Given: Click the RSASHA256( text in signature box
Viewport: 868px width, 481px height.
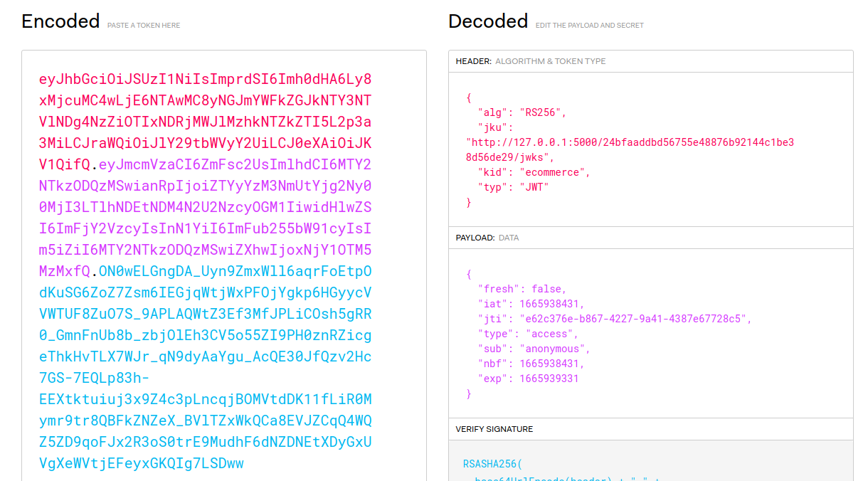Looking at the screenshot, I should (492, 464).
